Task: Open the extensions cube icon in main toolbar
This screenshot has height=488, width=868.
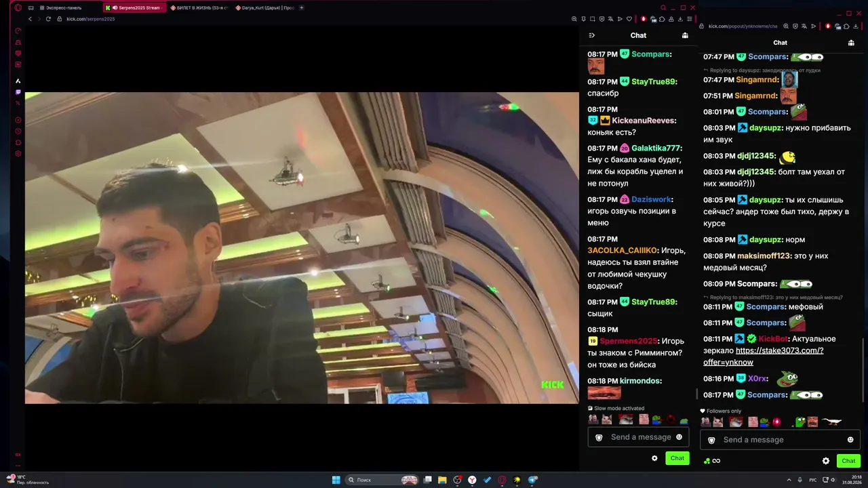Action: pos(662,19)
